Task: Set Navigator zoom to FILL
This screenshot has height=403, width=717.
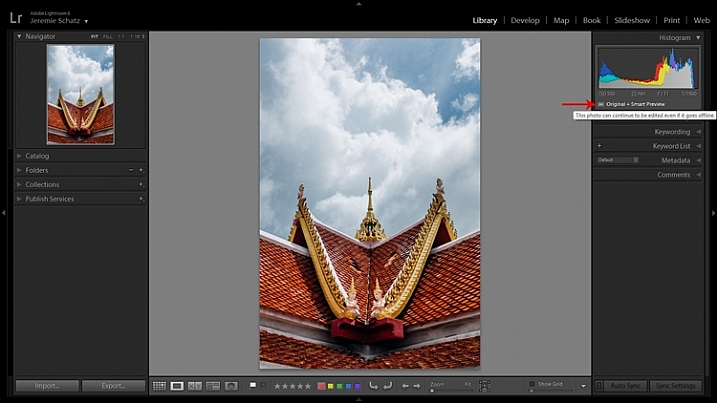Action: [x=107, y=36]
